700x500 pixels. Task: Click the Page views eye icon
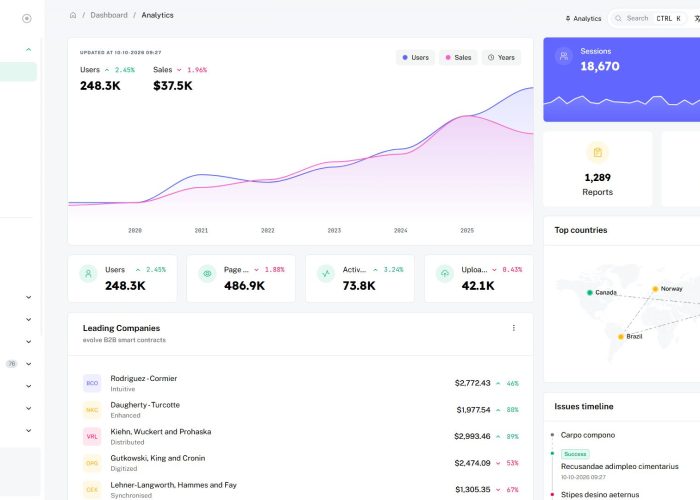click(207, 273)
